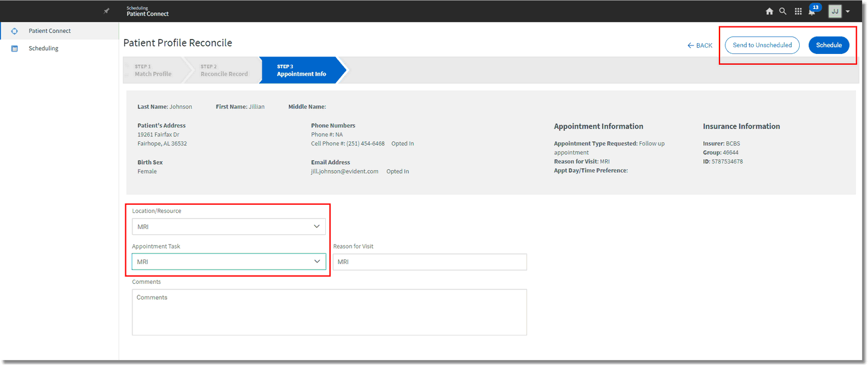Open the apps grid icon

[x=798, y=11]
